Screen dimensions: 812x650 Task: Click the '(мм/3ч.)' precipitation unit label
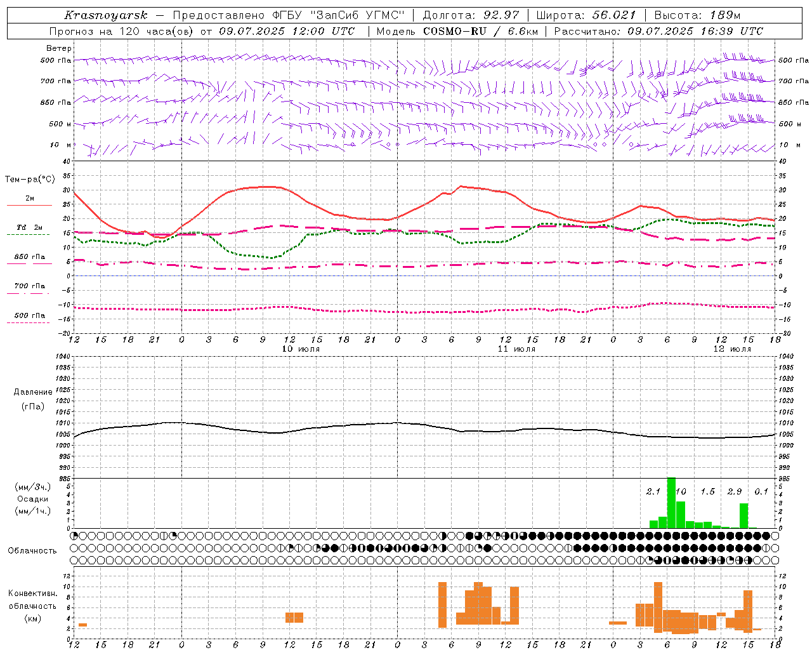pos(32,487)
